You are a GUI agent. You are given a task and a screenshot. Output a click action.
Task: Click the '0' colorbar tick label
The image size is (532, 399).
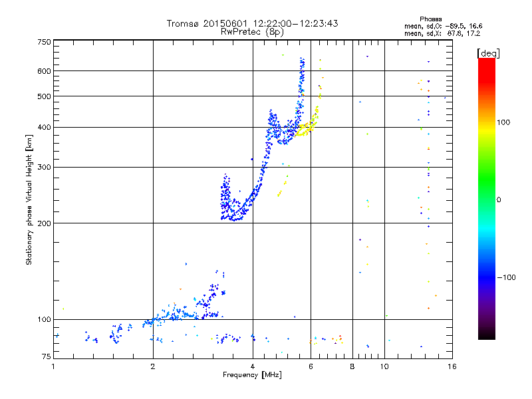point(499,200)
